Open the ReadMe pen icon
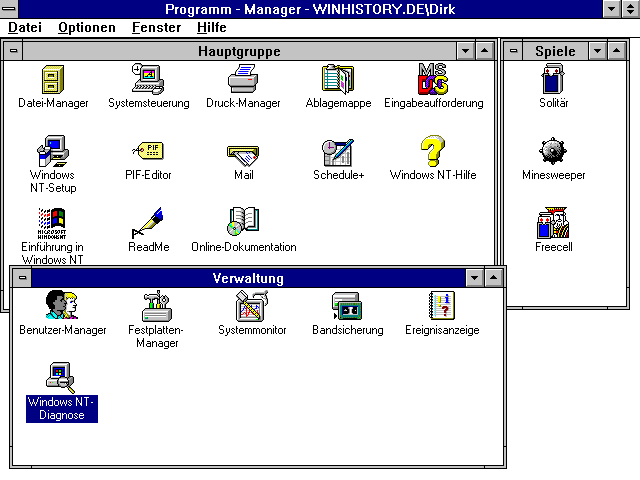Image resolution: width=640 pixels, height=480 pixels. [x=148, y=223]
